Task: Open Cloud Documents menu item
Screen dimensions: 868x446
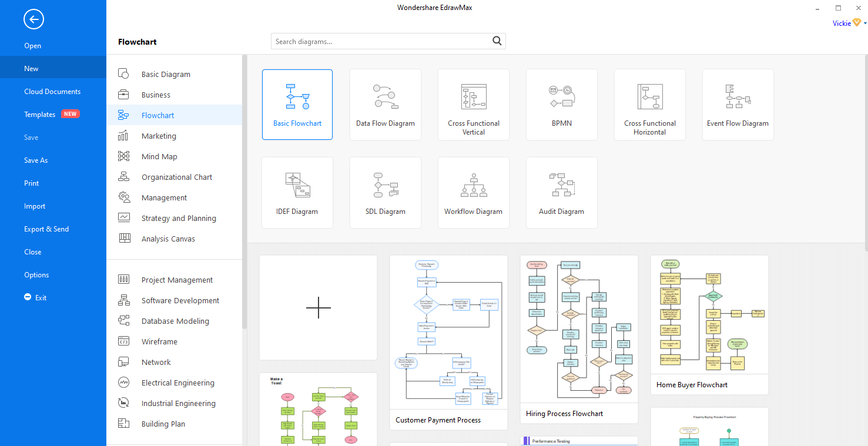Action: click(x=53, y=92)
